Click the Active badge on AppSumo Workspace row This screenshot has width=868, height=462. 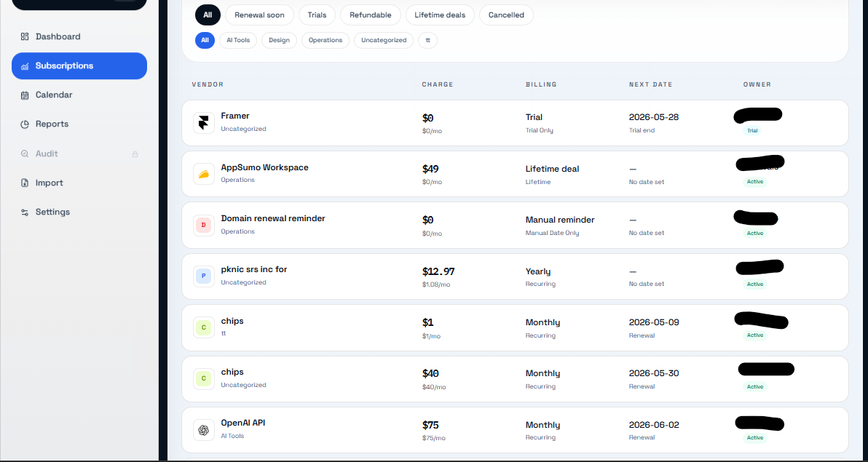[x=755, y=182]
